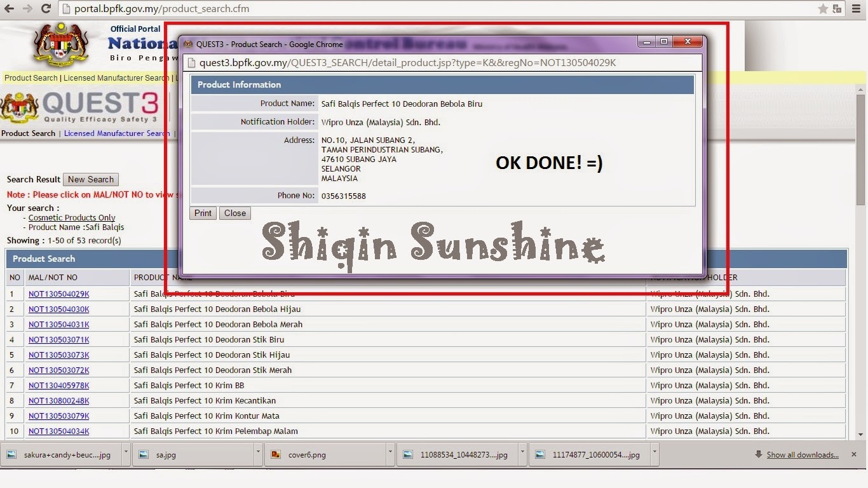Click the Close button in Product Information popup
The height and width of the screenshot is (488, 868).
tap(235, 213)
